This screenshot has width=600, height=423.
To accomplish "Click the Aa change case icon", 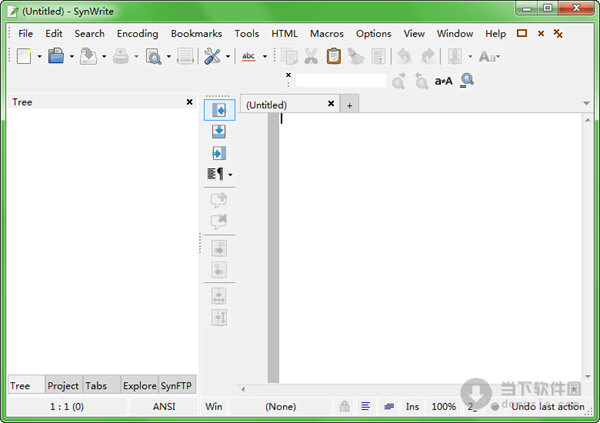I will point(488,57).
